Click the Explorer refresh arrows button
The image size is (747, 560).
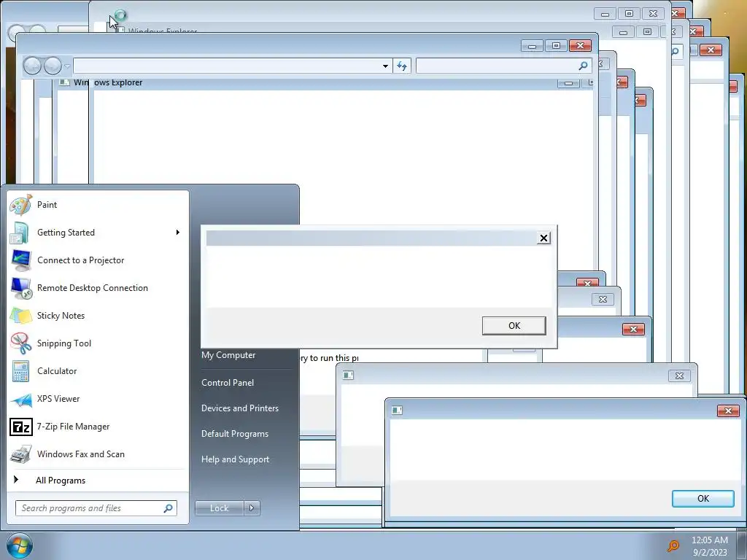402,66
